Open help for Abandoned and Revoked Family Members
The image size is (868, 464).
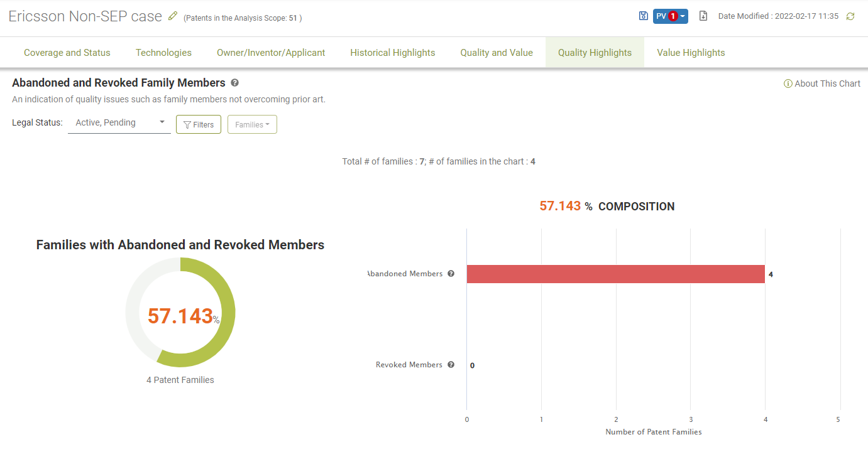pyautogui.click(x=234, y=83)
